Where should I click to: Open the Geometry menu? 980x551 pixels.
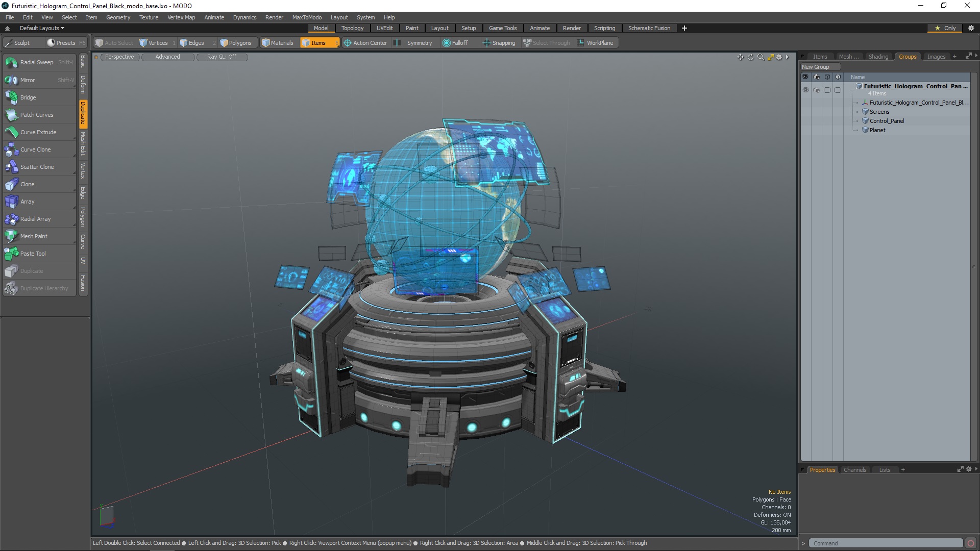click(118, 17)
